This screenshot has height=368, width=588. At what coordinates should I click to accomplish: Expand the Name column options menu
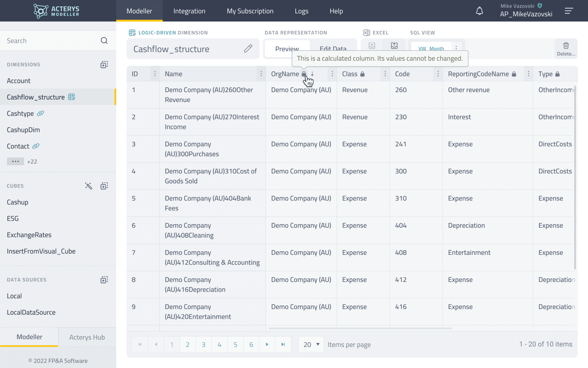(x=261, y=74)
